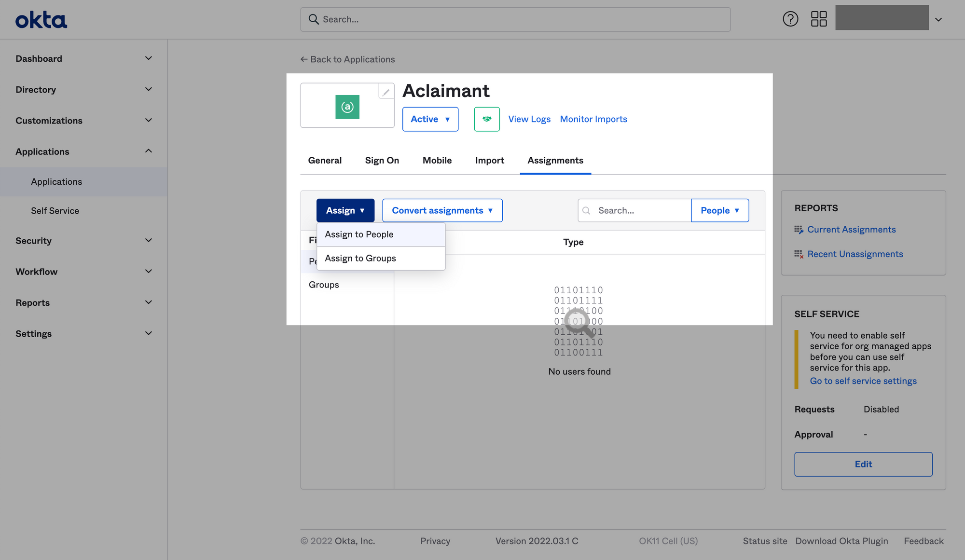Click the Aclaimant app logo thumbnail
This screenshot has width=965, height=560.
pos(347,107)
